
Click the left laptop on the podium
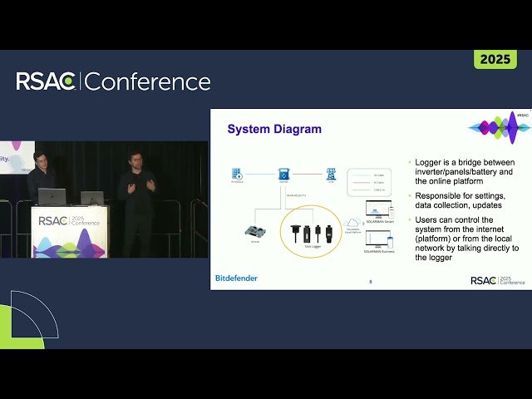point(52,197)
